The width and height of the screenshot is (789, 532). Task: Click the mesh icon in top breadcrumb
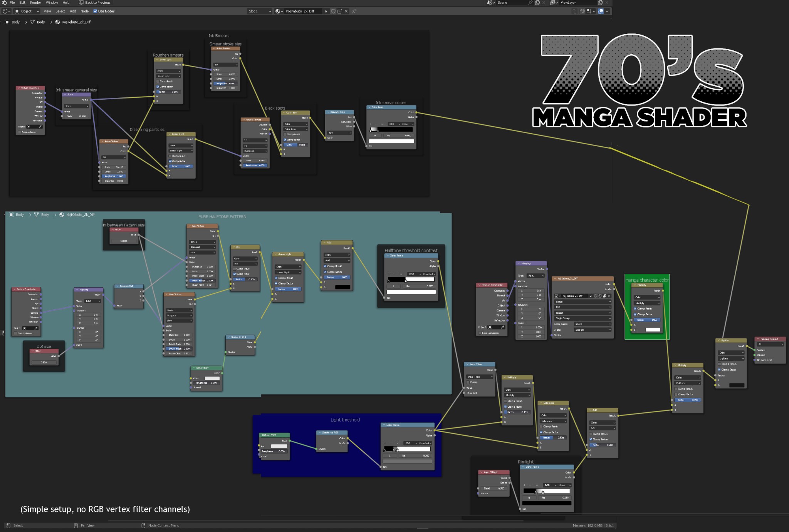[32, 22]
